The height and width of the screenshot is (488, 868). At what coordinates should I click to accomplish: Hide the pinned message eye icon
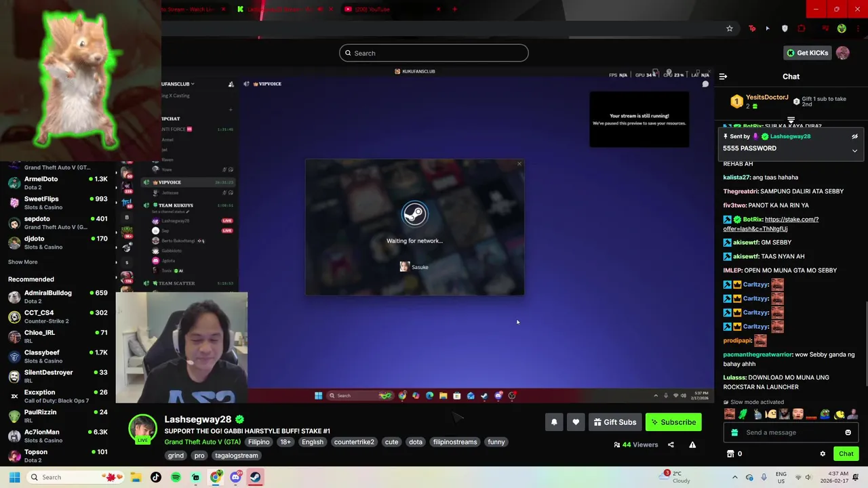(854, 136)
